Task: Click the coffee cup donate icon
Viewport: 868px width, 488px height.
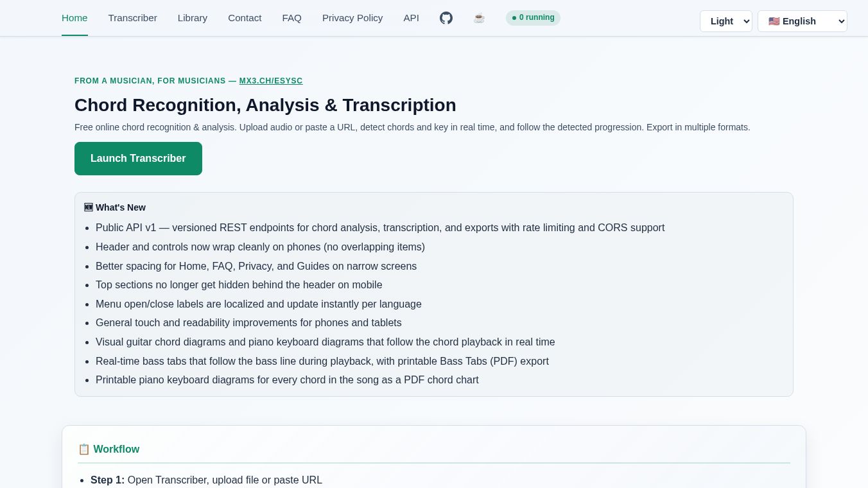Action: point(479,18)
